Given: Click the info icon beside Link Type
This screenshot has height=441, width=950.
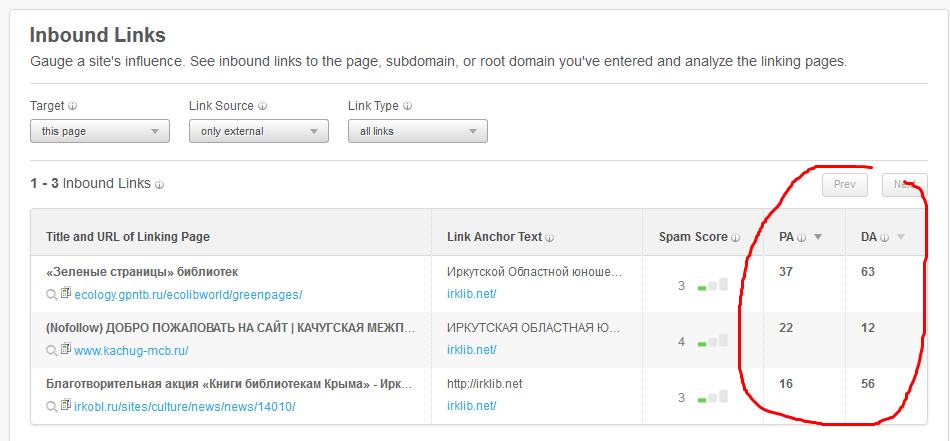Looking at the screenshot, I should (408, 106).
